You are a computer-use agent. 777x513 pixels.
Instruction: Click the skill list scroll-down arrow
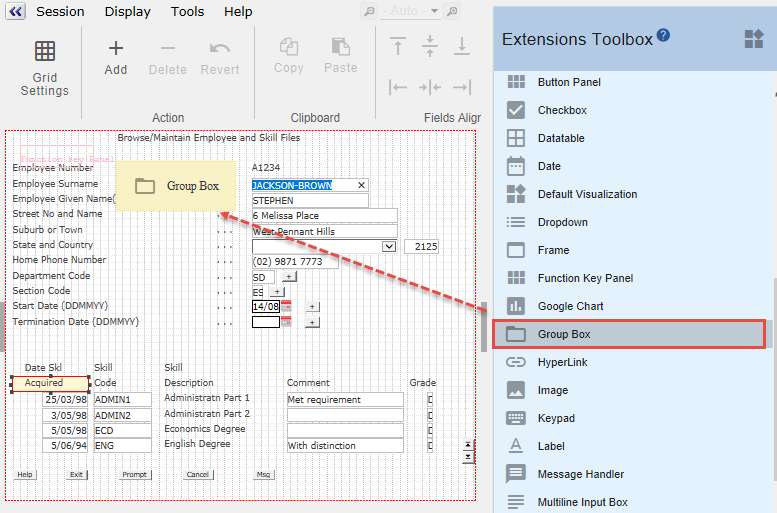pyautogui.click(x=468, y=457)
